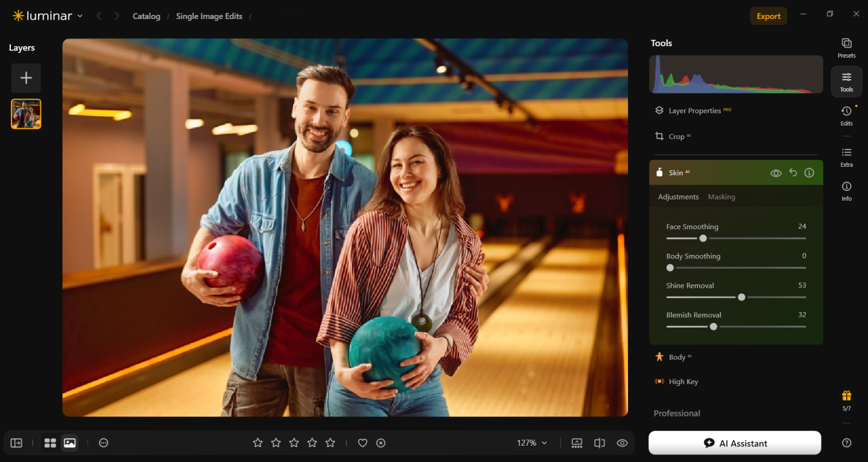Navigate forward with right arrow
This screenshot has height=462, width=868.
(x=117, y=16)
